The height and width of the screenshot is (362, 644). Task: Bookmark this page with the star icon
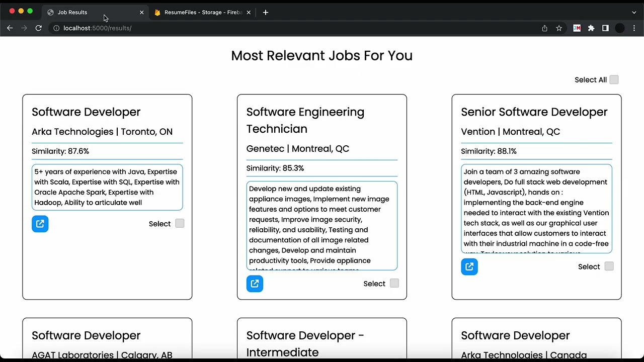point(559,28)
